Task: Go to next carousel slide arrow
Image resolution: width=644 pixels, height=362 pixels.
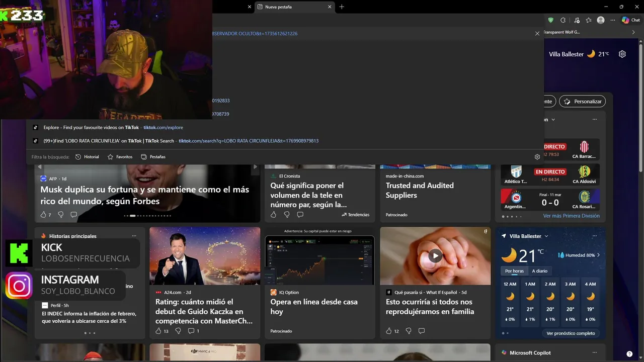Action: [255, 167]
